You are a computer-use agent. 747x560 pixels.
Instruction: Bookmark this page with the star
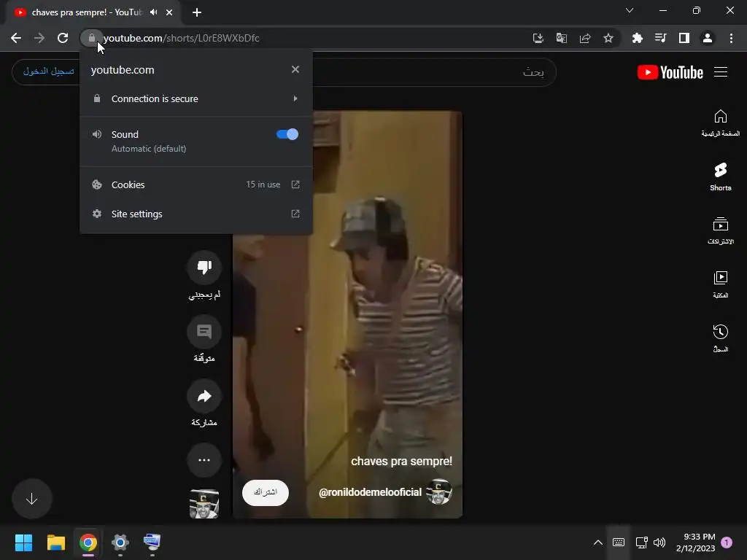tap(608, 38)
